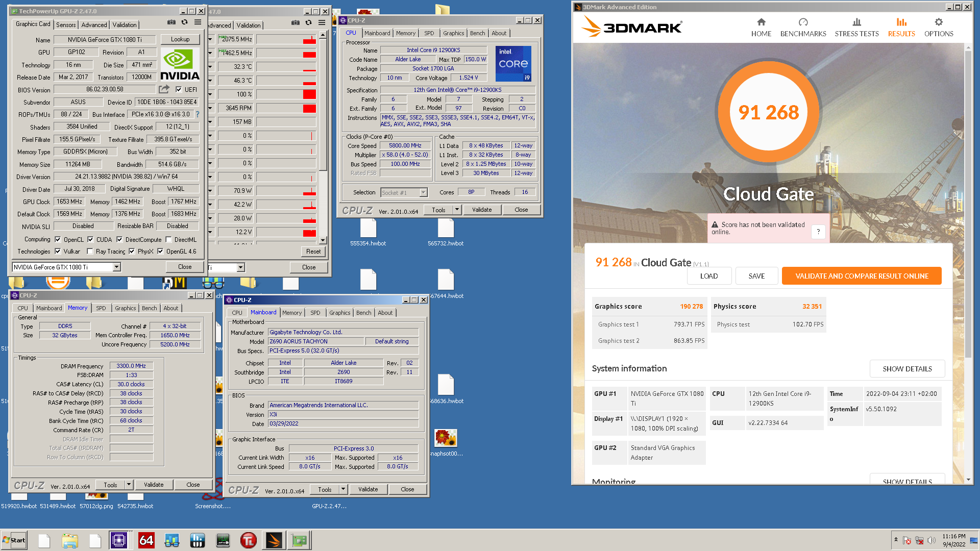Viewport: 980px width, 551px height.
Task: Open the front GPU-Z hamburger menu
Action: [x=198, y=22]
